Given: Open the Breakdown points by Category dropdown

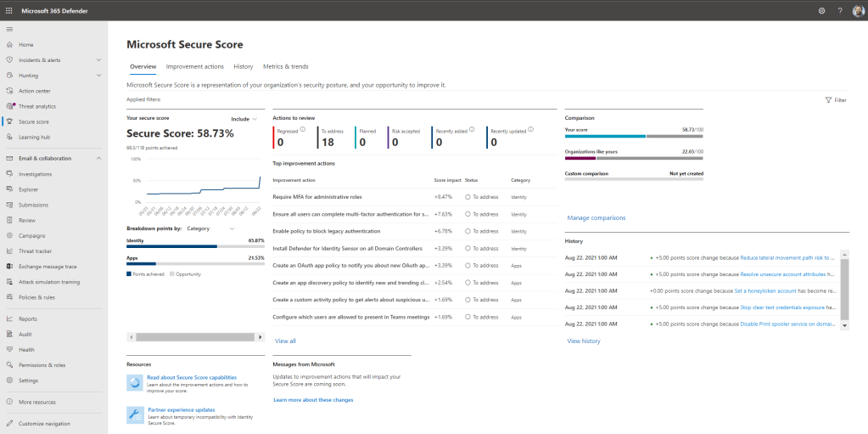Looking at the screenshot, I should tap(210, 228).
